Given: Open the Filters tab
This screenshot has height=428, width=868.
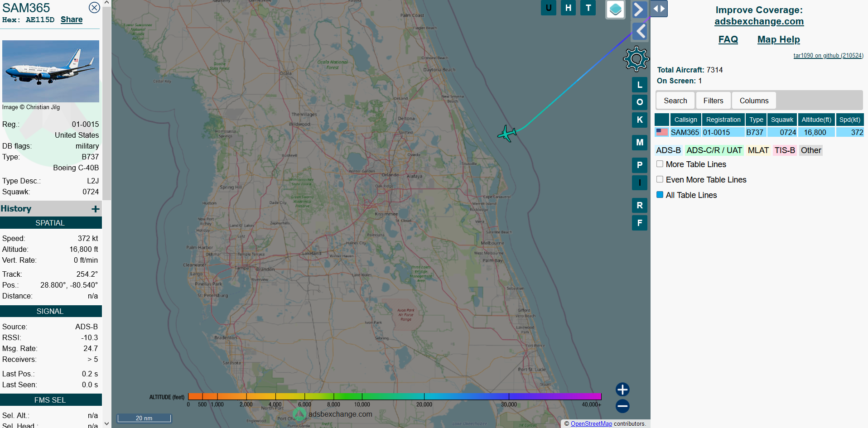Looking at the screenshot, I should click(x=713, y=101).
